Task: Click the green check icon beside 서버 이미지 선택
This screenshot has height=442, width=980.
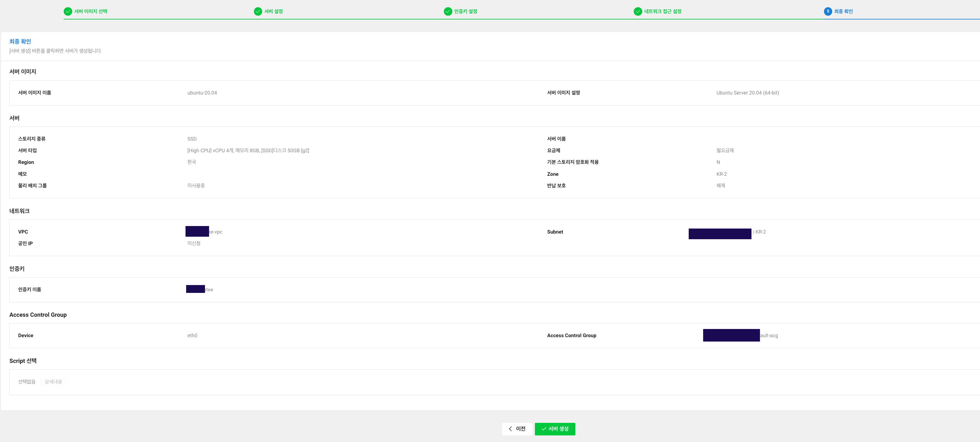Action: tap(68, 11)
